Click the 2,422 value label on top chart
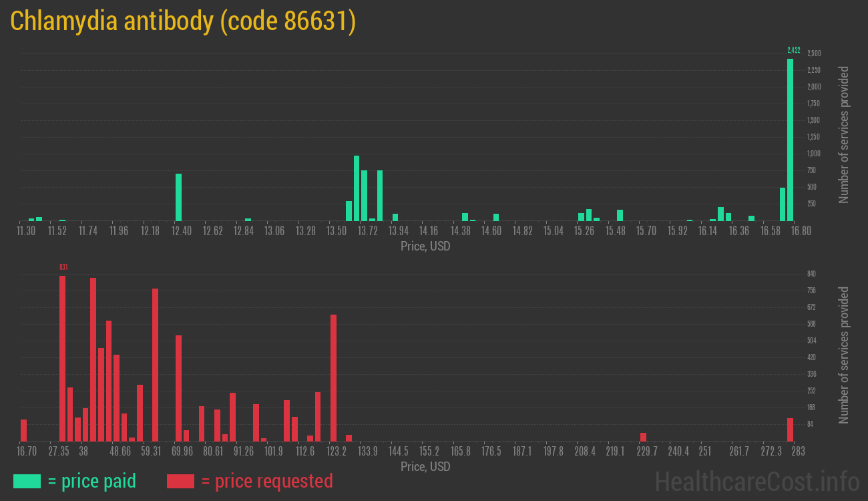Image resolution: width=868 pixels, height=501 pixels. (x=793, y=50)
